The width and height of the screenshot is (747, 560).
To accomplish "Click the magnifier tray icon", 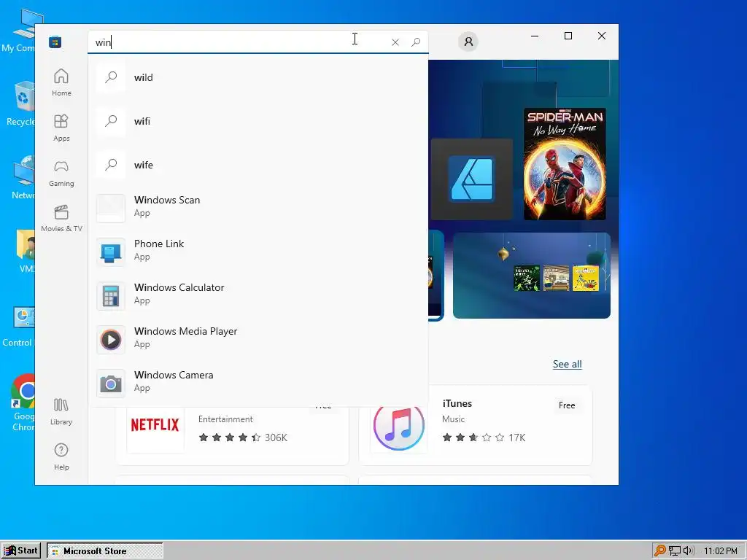I will [x=659, y=551].
